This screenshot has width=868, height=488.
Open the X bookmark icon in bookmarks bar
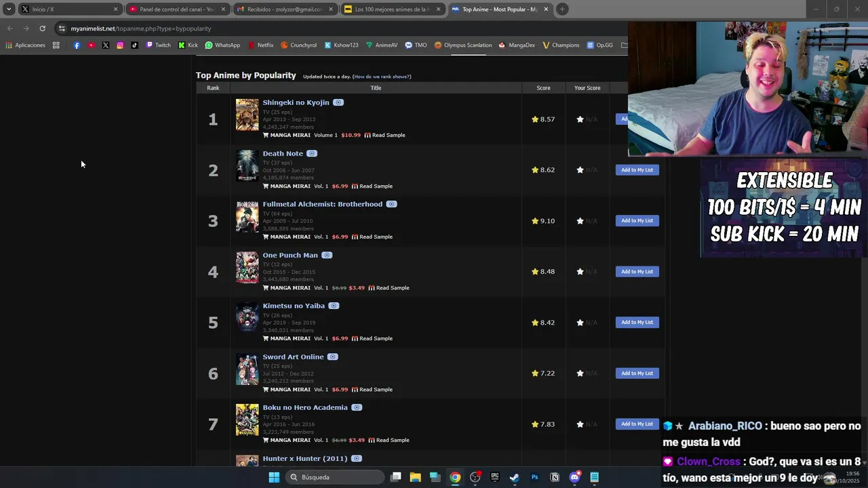coord(105,45)
